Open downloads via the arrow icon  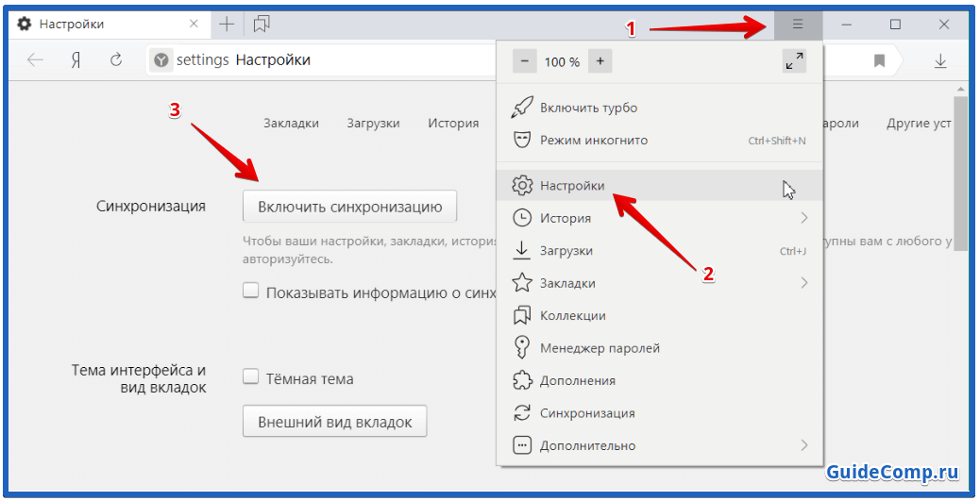(940, 60)
